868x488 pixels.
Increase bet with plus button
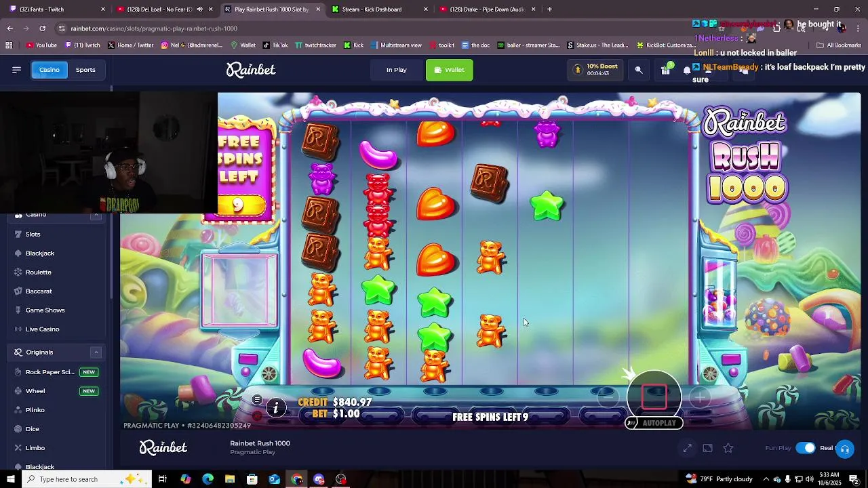pyautogui.click(x=700, y=399)
